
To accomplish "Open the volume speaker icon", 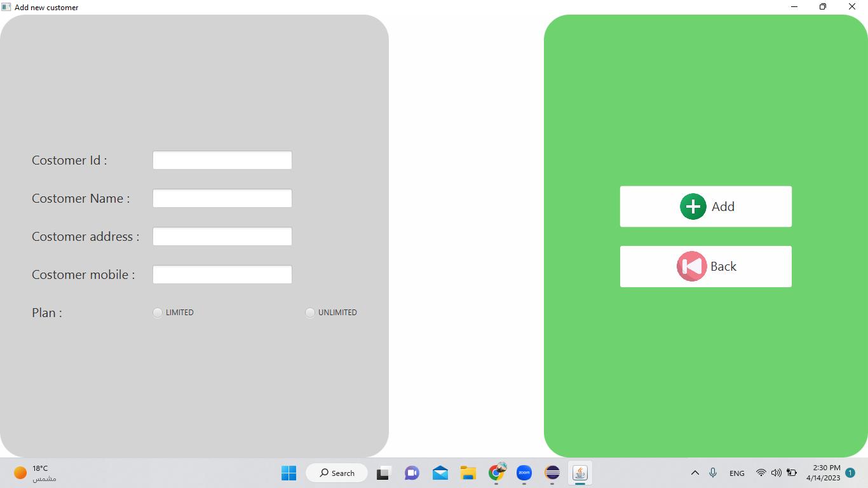I will (x=776, y=473).
